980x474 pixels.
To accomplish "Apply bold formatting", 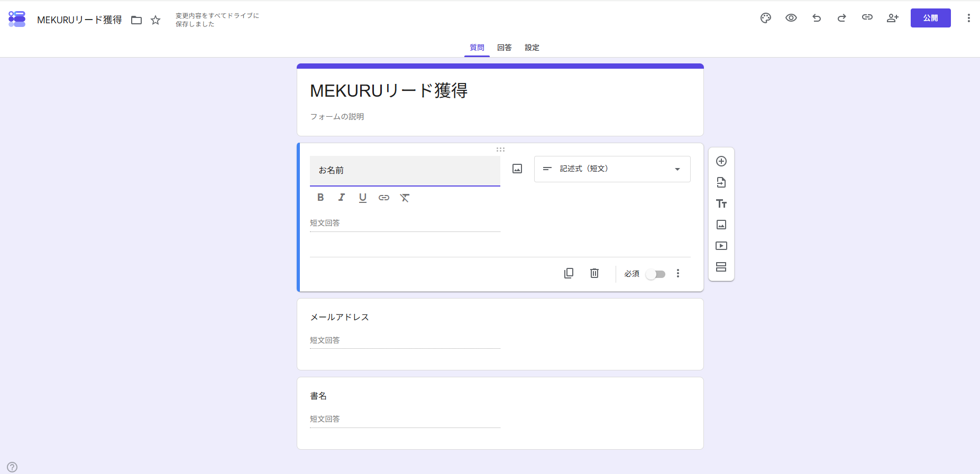I will [x=320, y=198].
